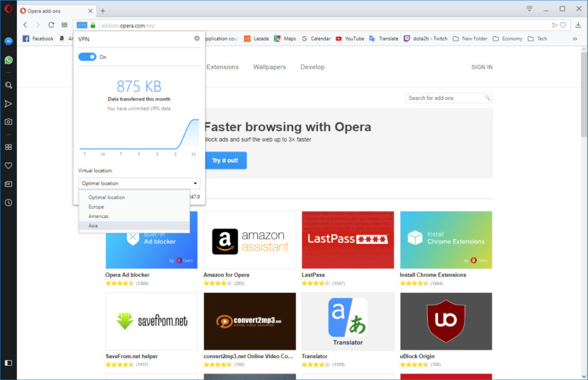The image size is (588, 380).
Task: Show hidden bookmarks overflow chevron
Action: [x=575, y=39]
